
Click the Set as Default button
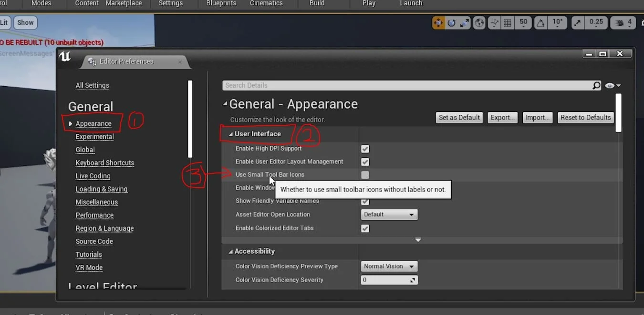(459, 117)
